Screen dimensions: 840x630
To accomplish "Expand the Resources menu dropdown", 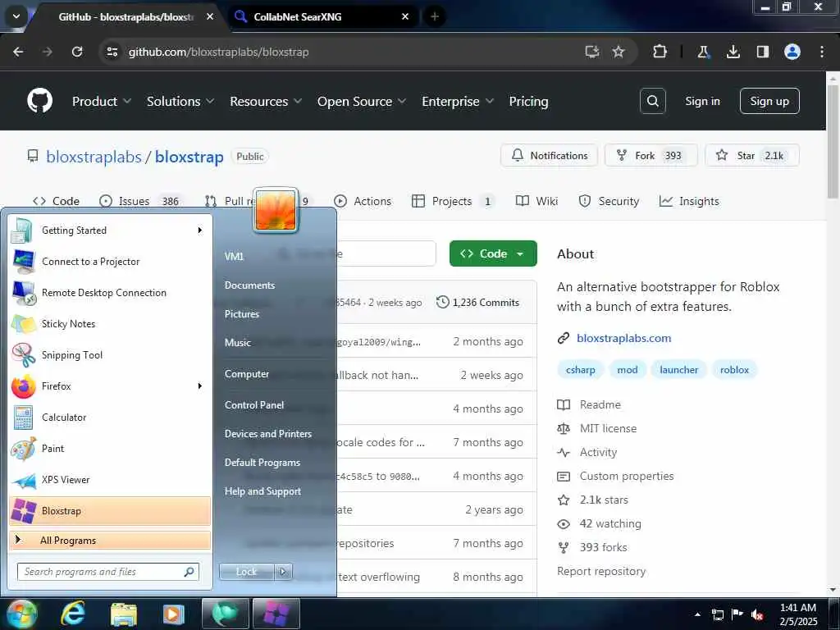I will (266, 101).
